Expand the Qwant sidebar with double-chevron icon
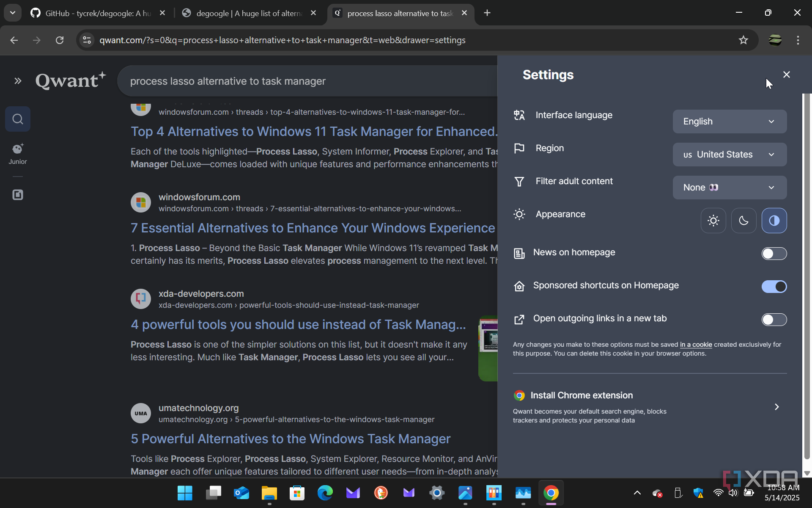The height and width of the screenshot is (508, 812). (18, 81)
